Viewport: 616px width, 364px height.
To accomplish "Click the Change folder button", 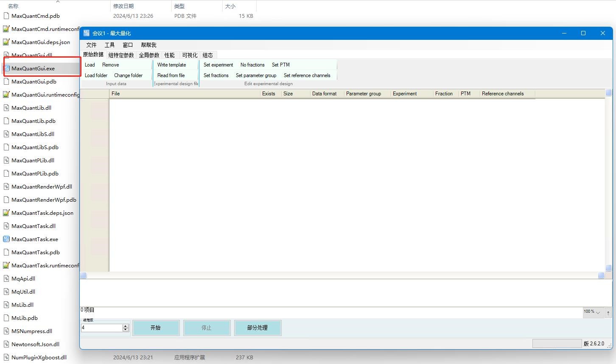I will 128,75.
